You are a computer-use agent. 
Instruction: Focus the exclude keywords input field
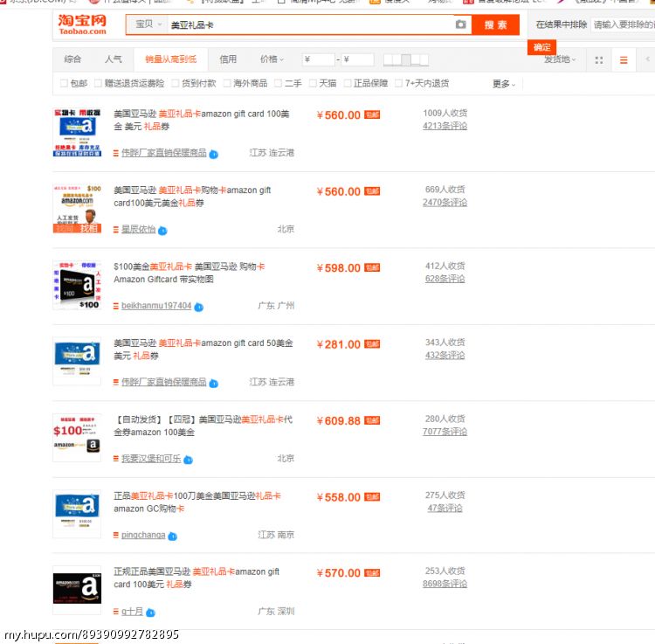click(x=623, y=24)
